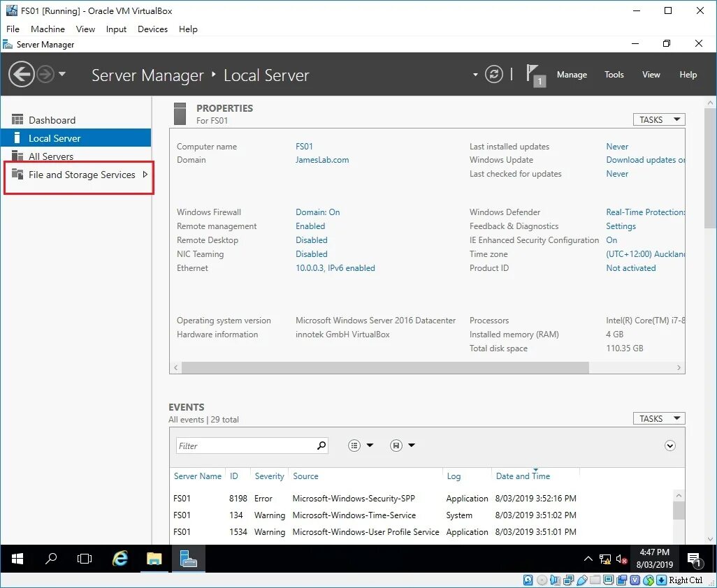The image size is (717, 588).
Task: Expand File and Storage Services arrow
Action: (x=145, y=175)
